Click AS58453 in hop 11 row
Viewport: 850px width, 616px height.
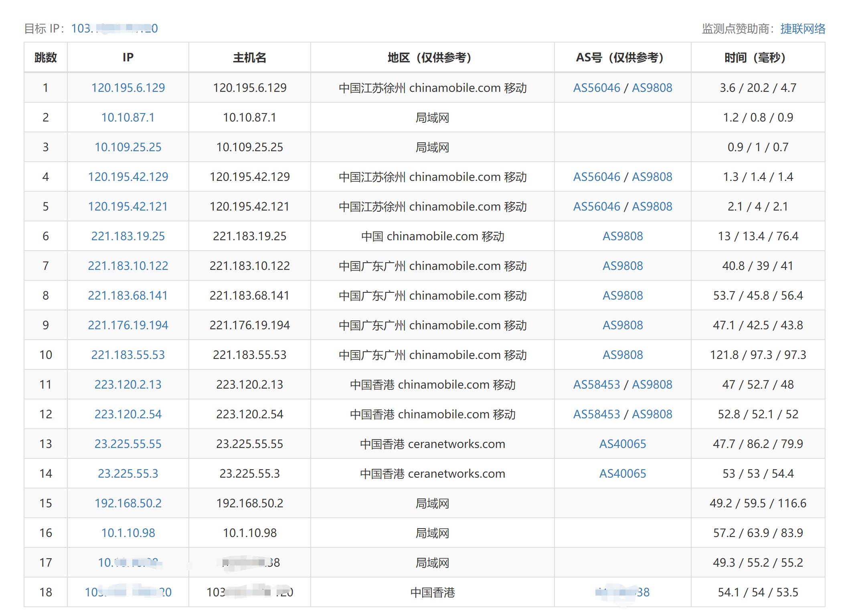click(x=596, y=385)
